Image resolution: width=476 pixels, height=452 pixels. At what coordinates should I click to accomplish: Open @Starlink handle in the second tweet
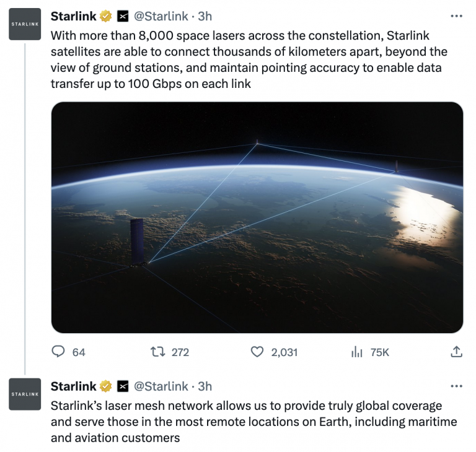[x=161, y=386]
